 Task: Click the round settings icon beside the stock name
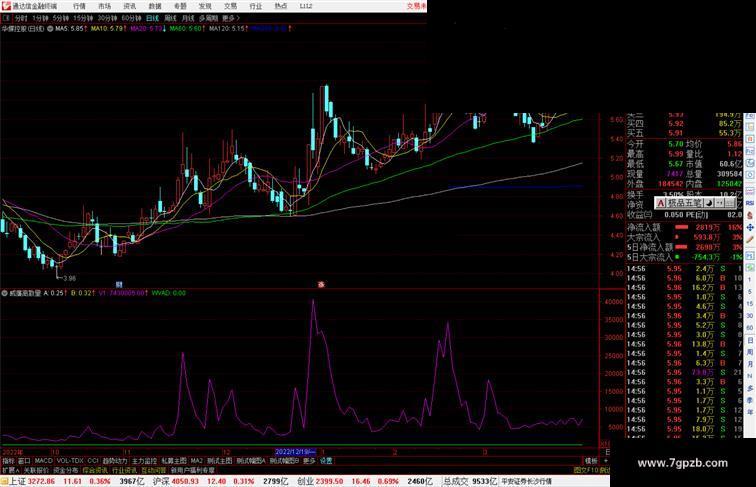click(50, 29)
